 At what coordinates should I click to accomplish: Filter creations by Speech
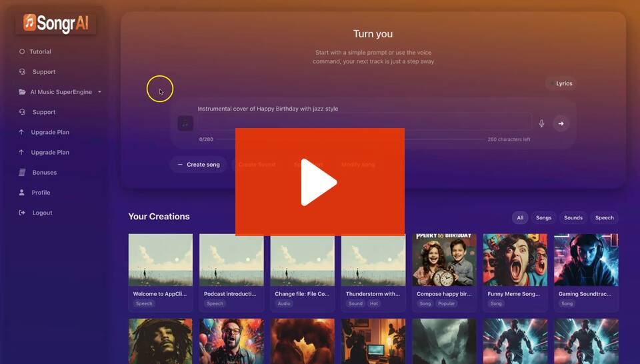pos(605,218)
